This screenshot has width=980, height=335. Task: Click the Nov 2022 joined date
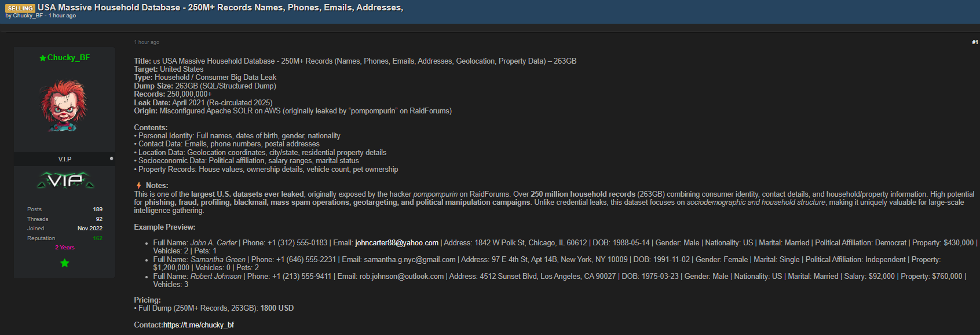[90, 229]
